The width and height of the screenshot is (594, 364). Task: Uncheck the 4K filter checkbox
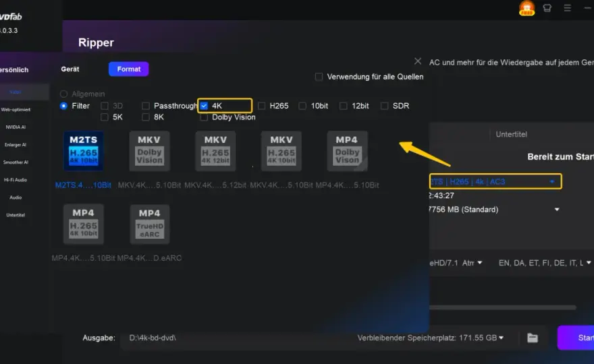204,106
